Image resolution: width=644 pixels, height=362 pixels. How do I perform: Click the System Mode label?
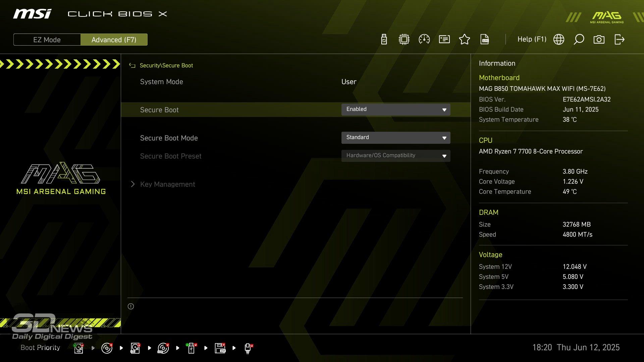click(x=162, y=82)
